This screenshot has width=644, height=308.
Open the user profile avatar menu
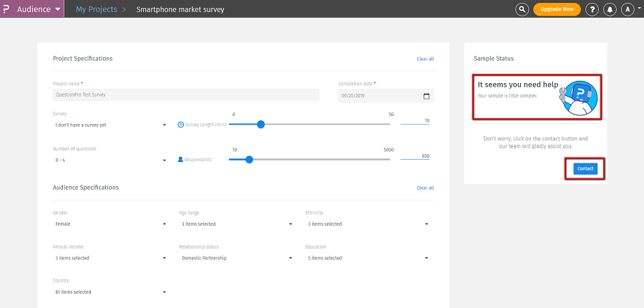pos(628,9)
